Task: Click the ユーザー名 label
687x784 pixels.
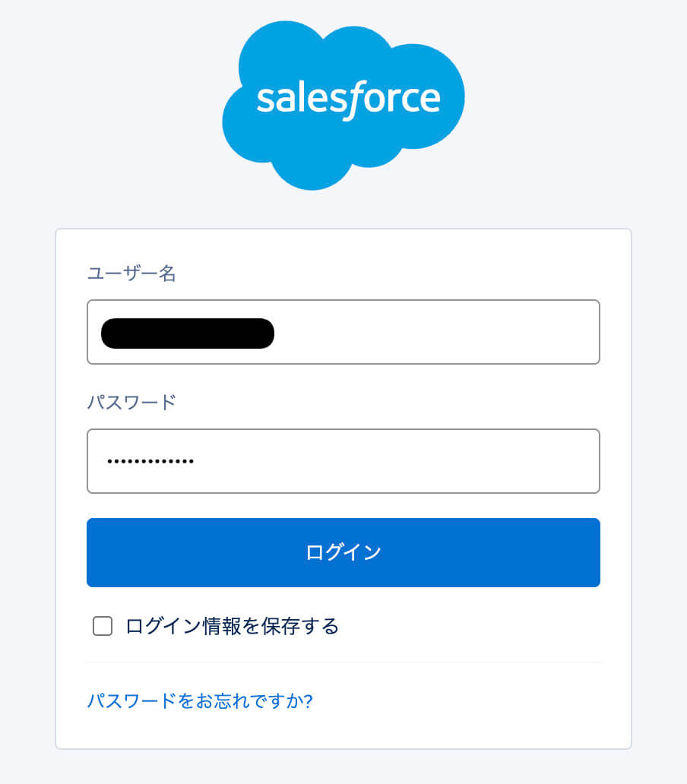Action: pyautogui.click(x=131, y=274)
